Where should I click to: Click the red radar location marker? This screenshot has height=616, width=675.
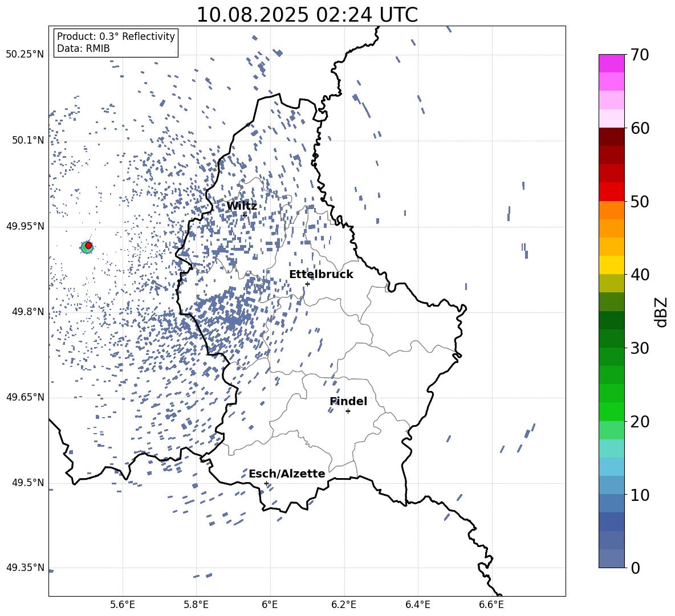coord(88,246)
